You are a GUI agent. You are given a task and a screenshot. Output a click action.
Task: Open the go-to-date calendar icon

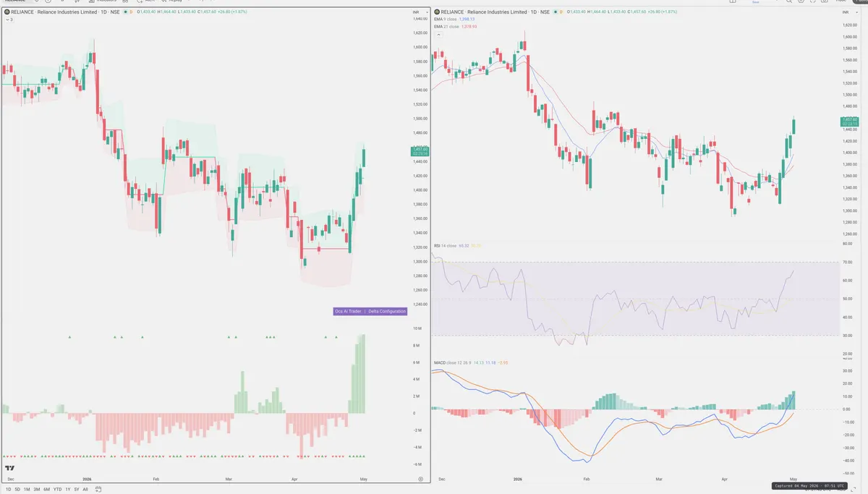click(98, 489)
